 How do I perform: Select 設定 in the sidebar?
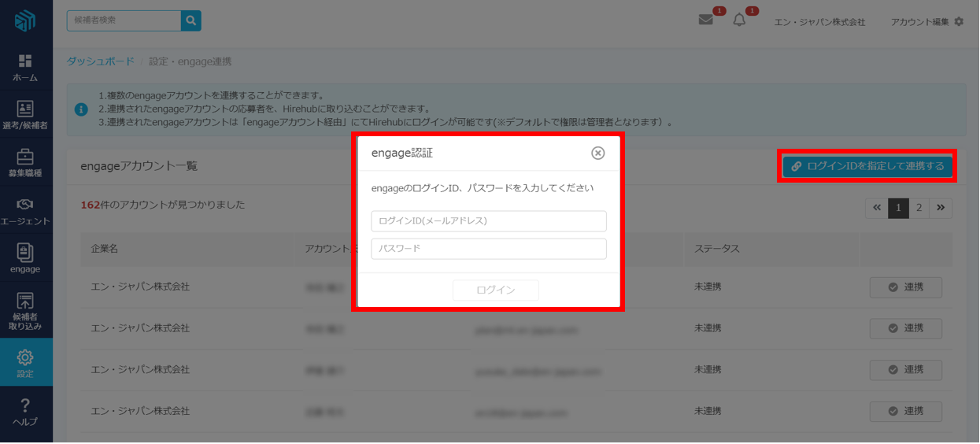(x=25, y=363)
